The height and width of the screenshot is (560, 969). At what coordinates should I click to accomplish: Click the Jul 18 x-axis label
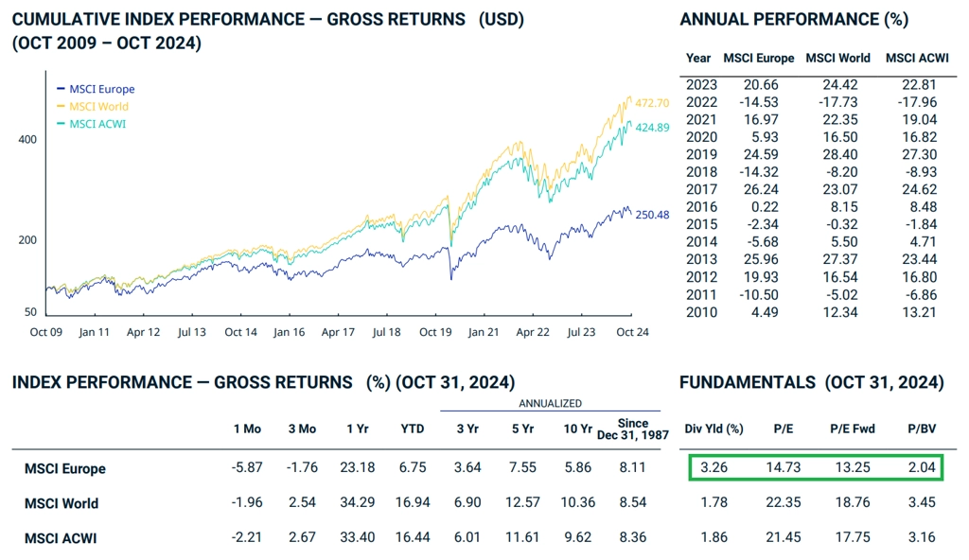[386, 333]
